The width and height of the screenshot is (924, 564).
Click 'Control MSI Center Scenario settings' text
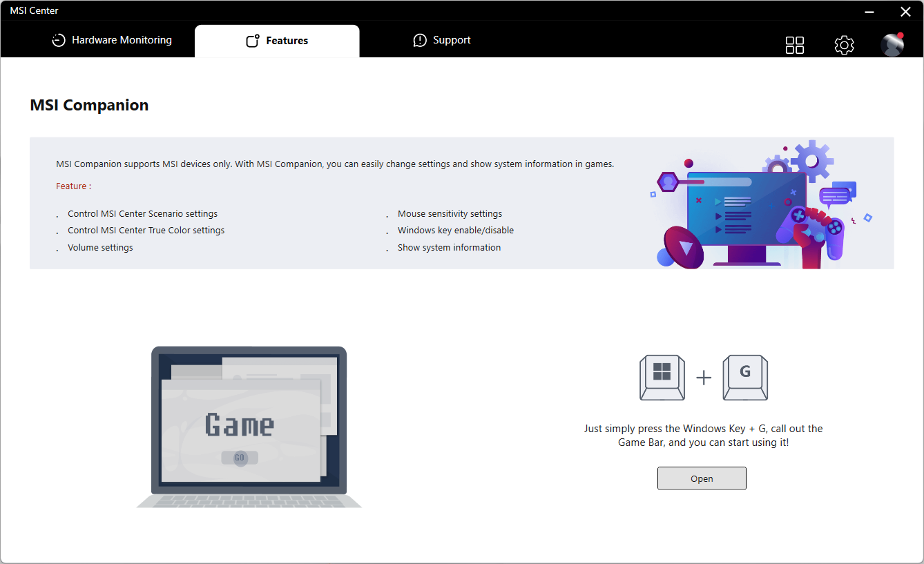142,214
